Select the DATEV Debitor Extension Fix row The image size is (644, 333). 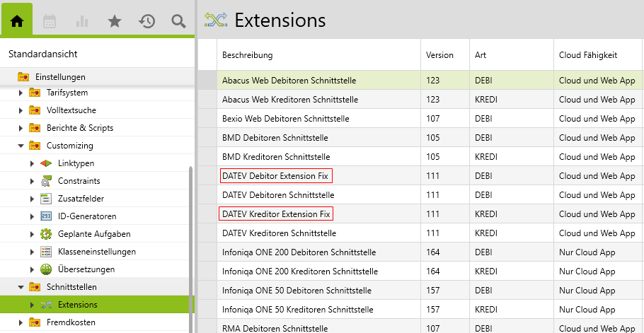276,175
